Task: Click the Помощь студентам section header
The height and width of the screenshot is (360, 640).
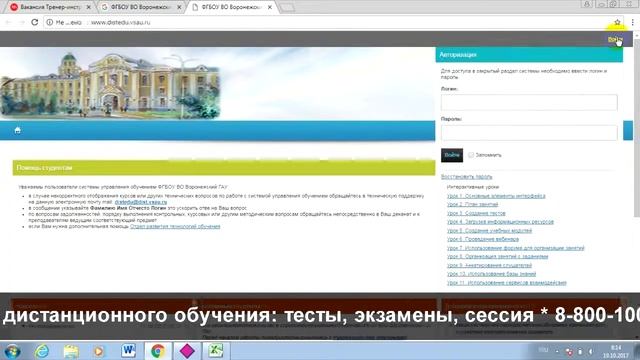Action: click(x=224, y=168)
